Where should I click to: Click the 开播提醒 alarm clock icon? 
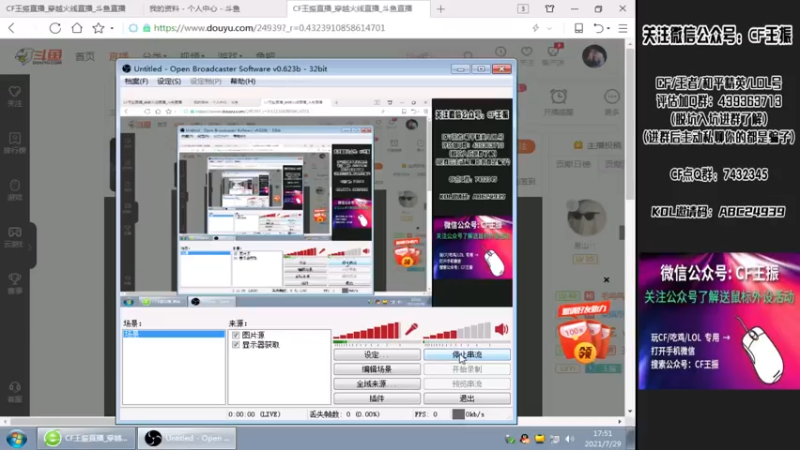tap(559, 96)
